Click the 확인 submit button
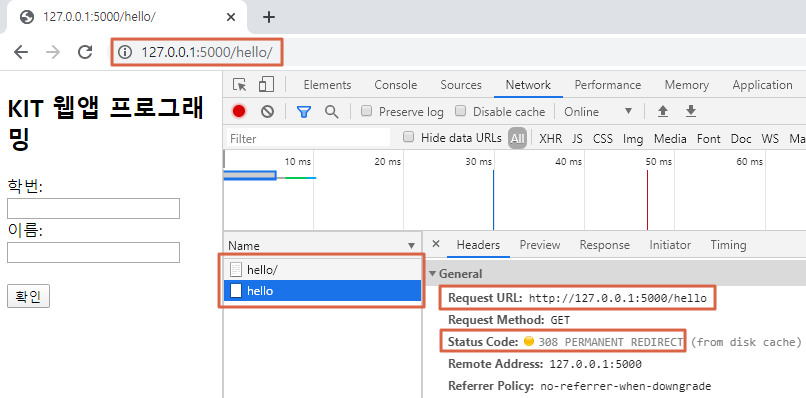Image resolution: width=806 pixels, height=398 pixels. tap(28, 297)
